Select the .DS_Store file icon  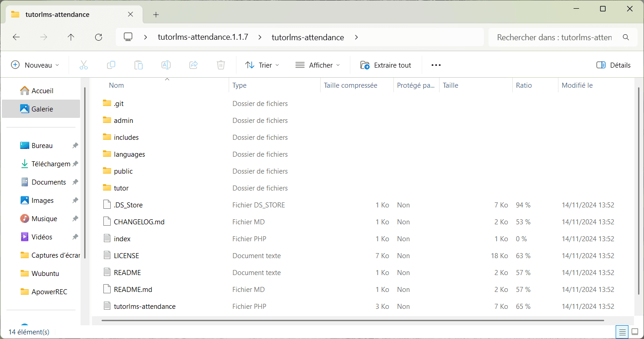107,205
